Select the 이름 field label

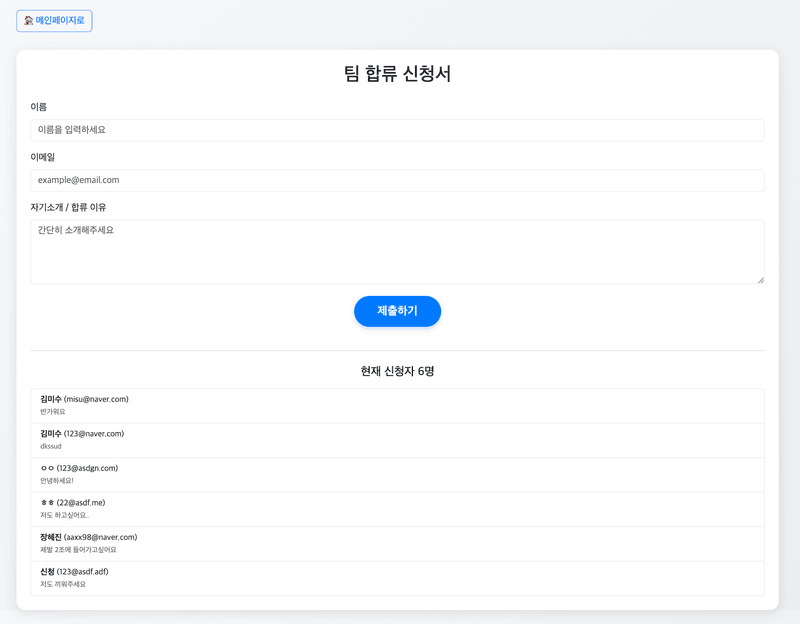[38, 106]
